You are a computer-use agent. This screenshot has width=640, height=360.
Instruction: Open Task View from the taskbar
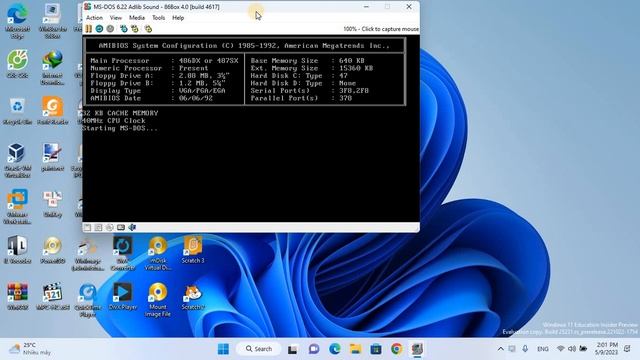pyautogui.click(x=293, y=349)
